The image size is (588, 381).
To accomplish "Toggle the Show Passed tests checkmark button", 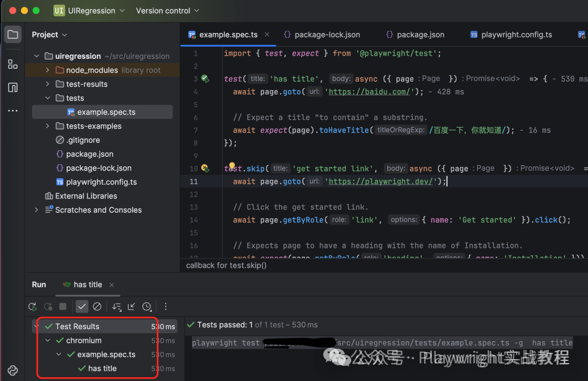I will point(82,307).
